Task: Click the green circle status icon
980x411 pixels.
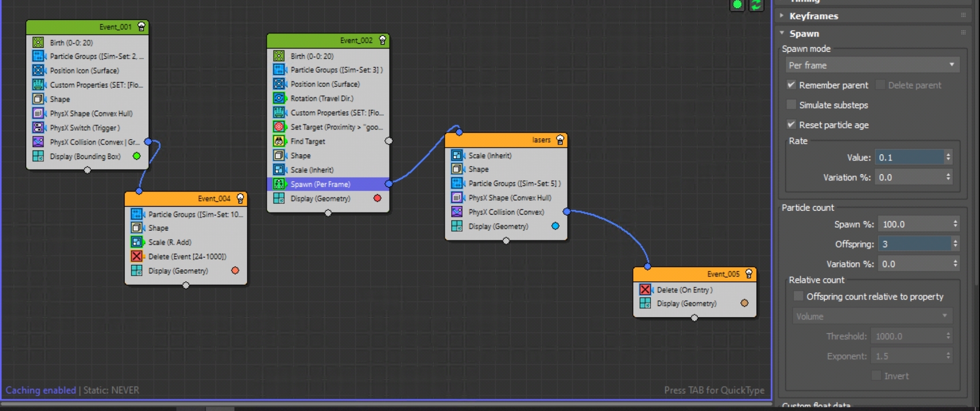Action: click(737, 5)
